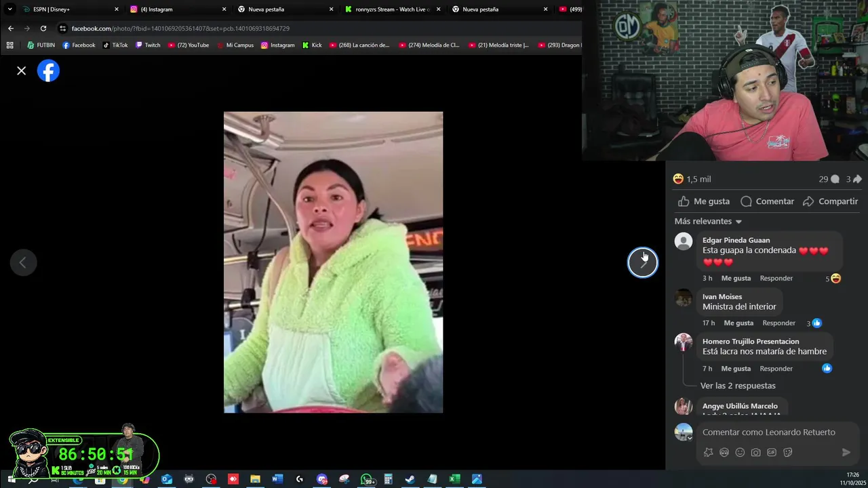Click the Compartir share button
The image size is (868, 488).
(830, 201)
